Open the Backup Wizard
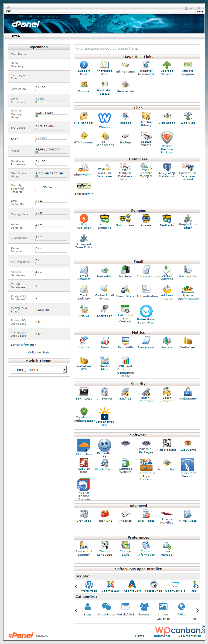Image resolution: width=208 pixels, height=644 pixels. point(146,136)
